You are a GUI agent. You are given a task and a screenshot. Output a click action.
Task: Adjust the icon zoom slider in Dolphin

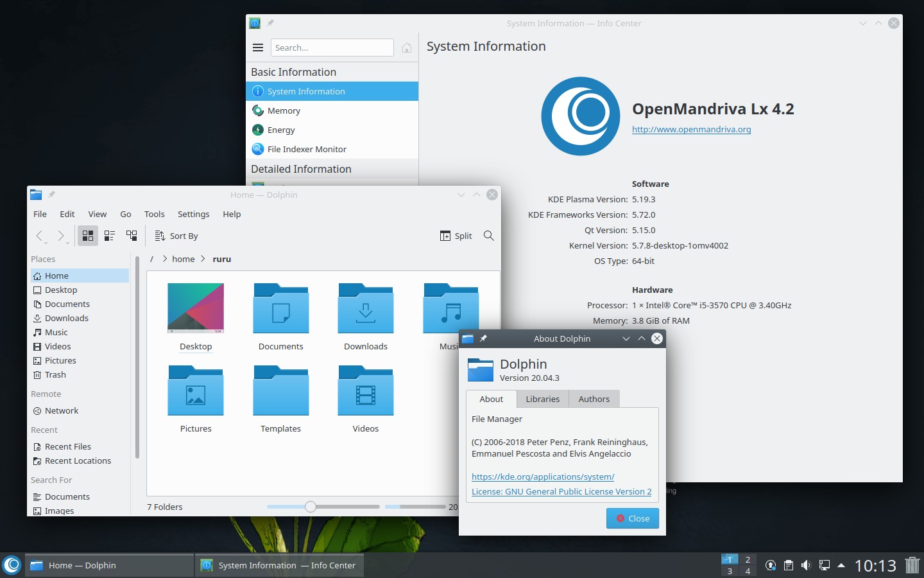coord(311,507)
